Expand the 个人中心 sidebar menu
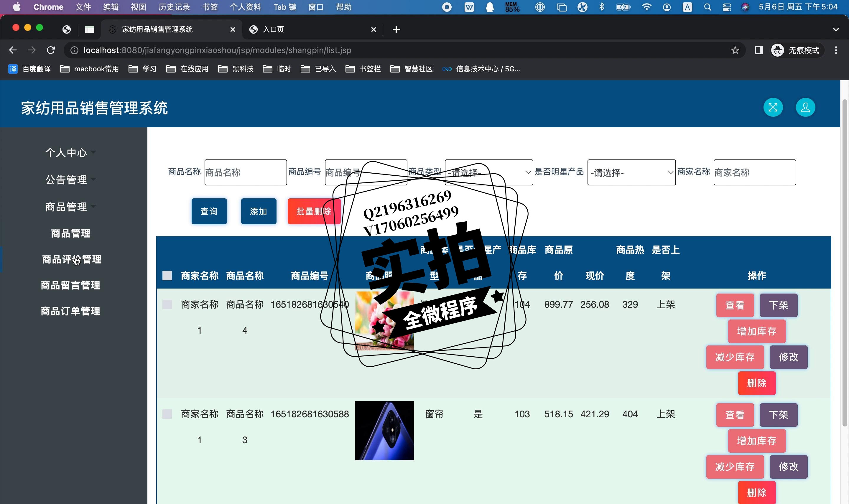This screenshot has height=504, width=849. (70, 152)
